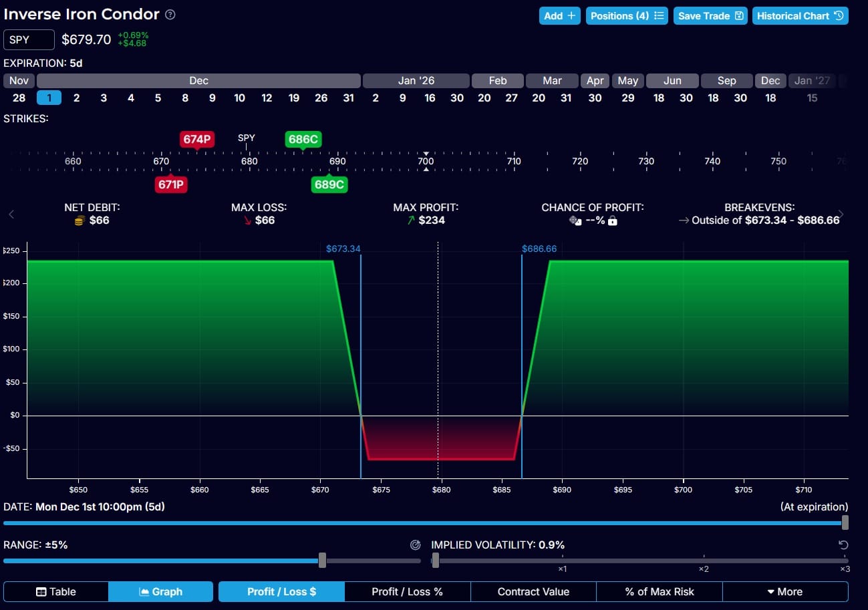This screenshot has height=610, width=868.
Task: Toggle the Profit / Loss % display mode
Action: [x=407, y=592]
